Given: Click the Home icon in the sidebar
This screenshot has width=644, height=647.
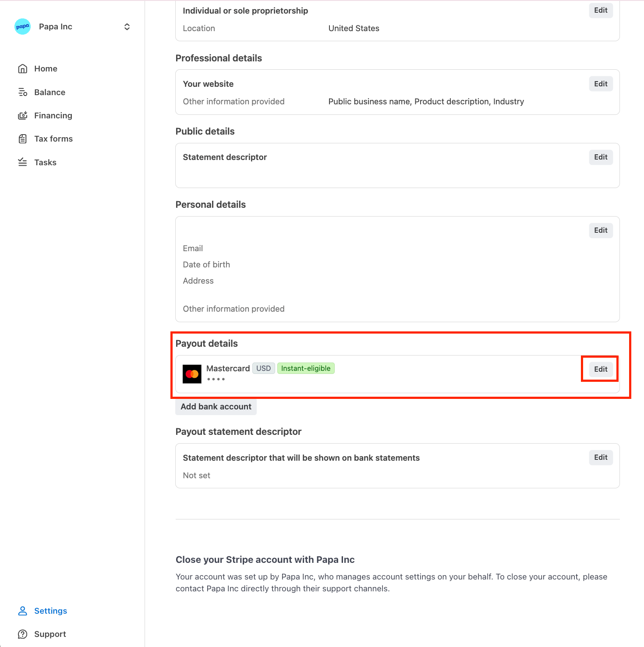Looking at the screenshot, I should click(23, 68).
